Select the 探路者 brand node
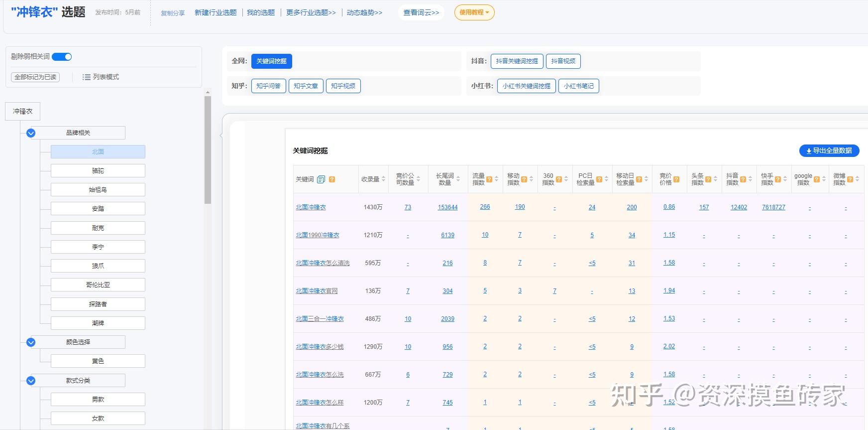Image resolution: width=868 pixels, height=430 pixels. click(x=98, y=304)
